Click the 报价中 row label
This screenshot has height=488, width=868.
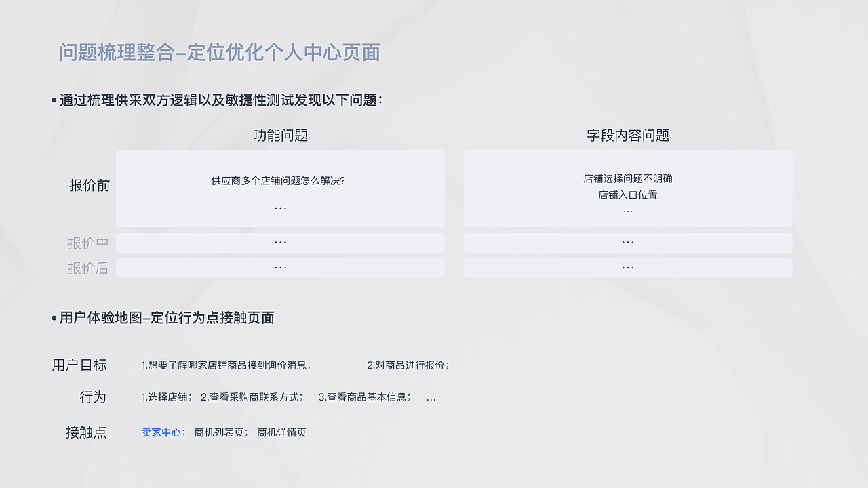pos(88,243)
